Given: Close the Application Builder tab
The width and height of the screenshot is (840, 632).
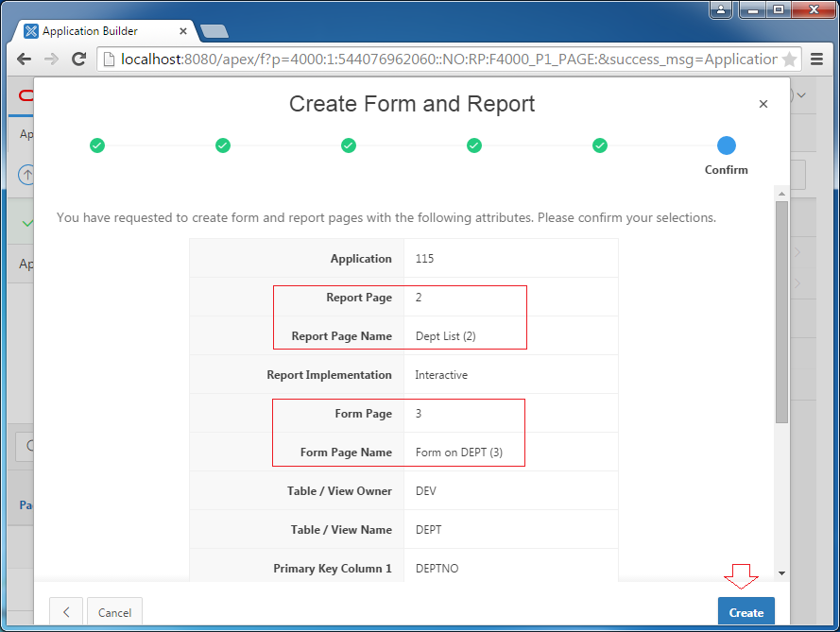Looking at the screenshot, I should tap(182, 31).
